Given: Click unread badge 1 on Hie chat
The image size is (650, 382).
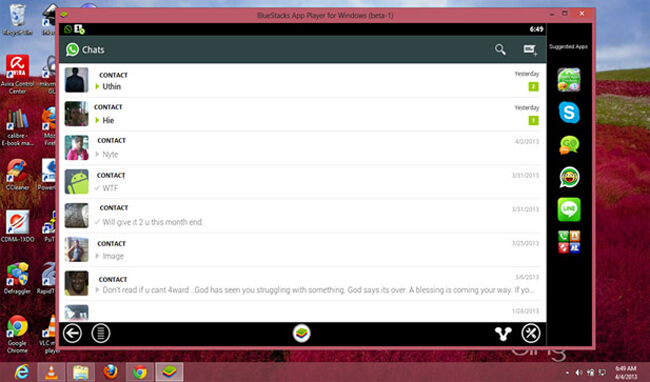Looking at the screenshot, I should coord(533,121).
